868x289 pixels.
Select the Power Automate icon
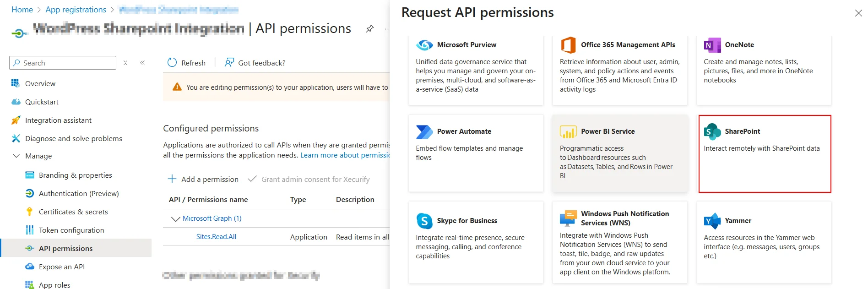pyautogui.click(x=424, y=131)
